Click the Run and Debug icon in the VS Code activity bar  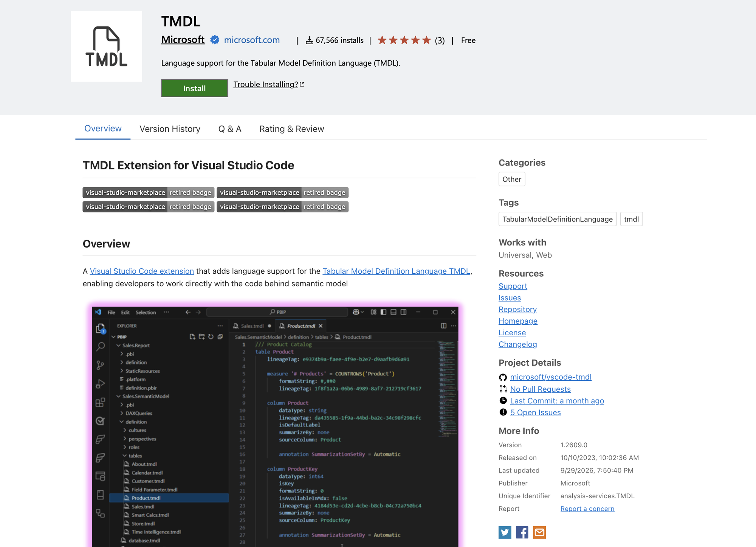(100, 384)
